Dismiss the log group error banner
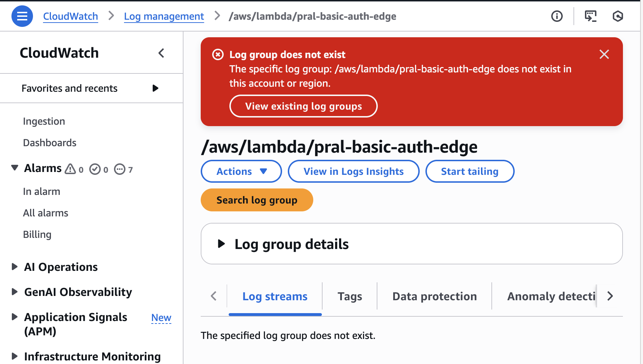The height and width of the screenshot is (364, 643). [x=604, y=54]
